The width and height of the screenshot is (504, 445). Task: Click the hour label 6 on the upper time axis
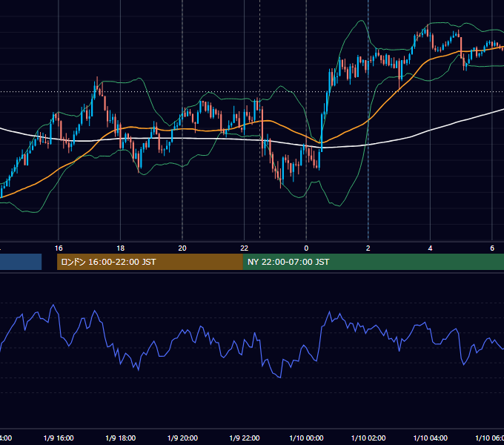(492, 248)
